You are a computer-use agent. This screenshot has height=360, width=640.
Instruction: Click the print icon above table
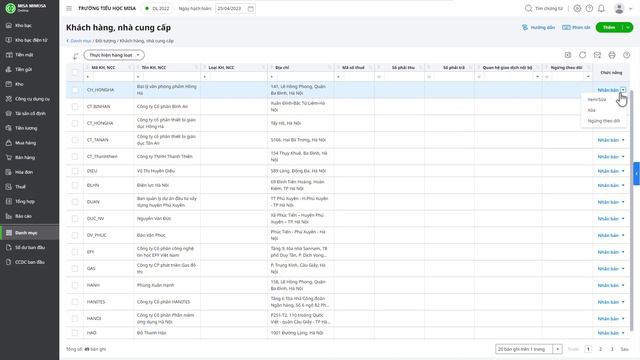[x=612, y=55]
